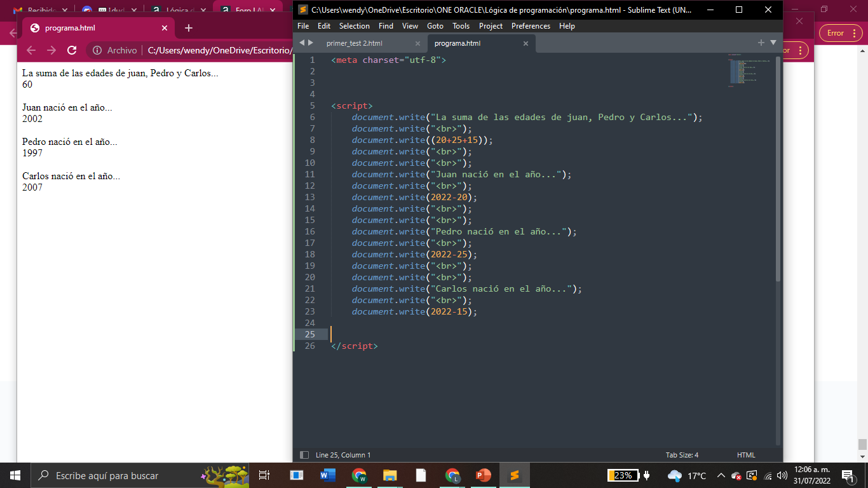Image resolution: width=868 pixels, height=488 pixels.
Task: Click the 2022-15 expression on line 23
Action: 449,311
